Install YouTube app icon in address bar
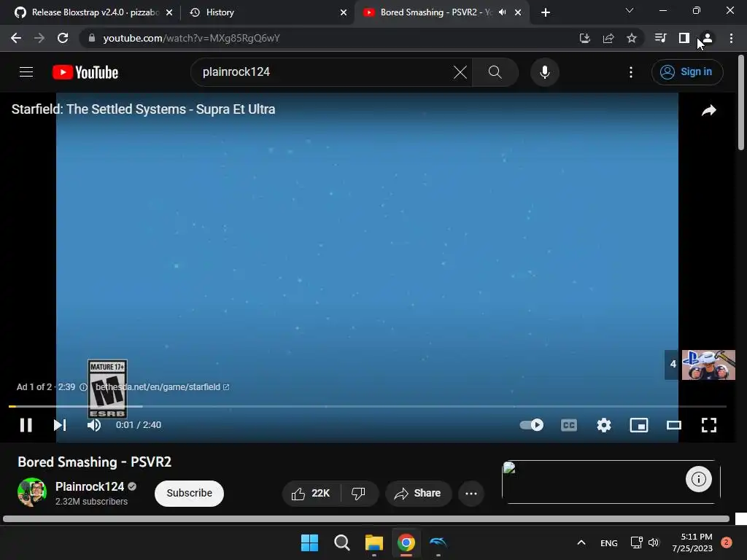This screenshot has width=747, height=560. click(584, 38)
